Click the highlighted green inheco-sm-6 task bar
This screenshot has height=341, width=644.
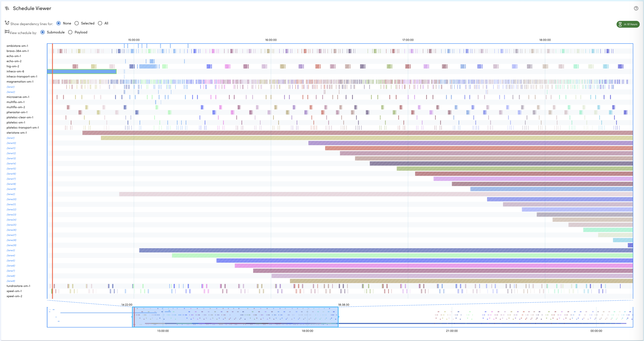point(83,72)
